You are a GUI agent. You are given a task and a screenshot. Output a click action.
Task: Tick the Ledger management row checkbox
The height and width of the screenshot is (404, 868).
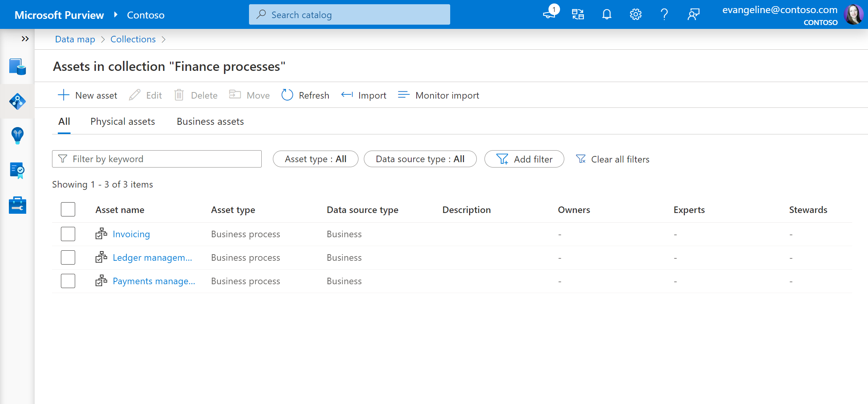pyautogui.click(x=68, y=258)
